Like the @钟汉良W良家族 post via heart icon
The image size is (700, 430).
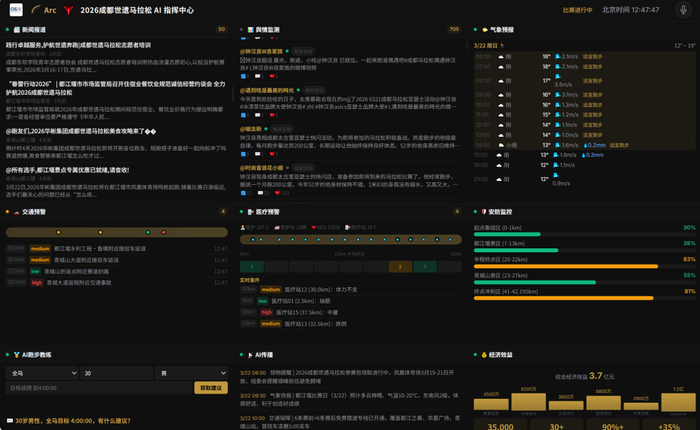[x=272, y=76]
